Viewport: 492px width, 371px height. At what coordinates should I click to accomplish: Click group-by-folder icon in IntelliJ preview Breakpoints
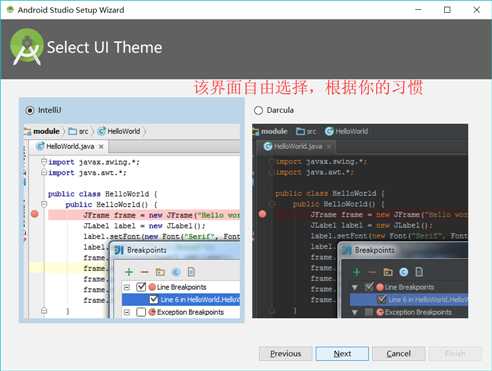pyautogui.click(x=160, y=272)
